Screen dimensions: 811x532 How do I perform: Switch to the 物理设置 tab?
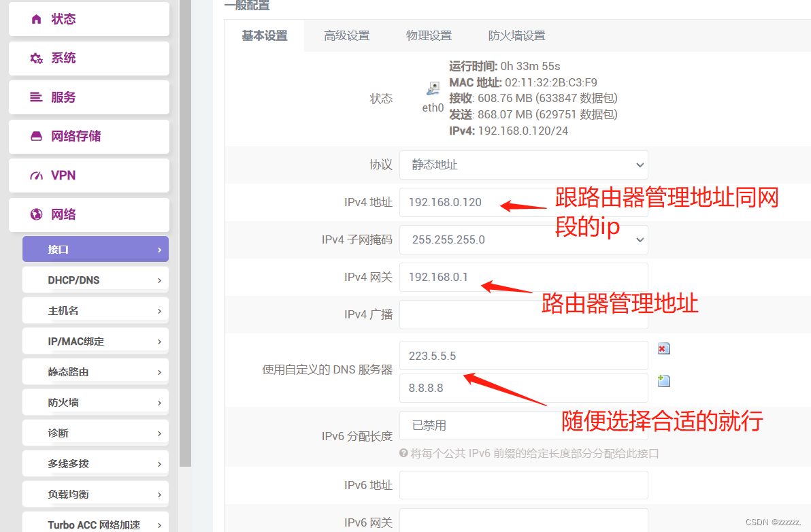click(x=429, y=35)
